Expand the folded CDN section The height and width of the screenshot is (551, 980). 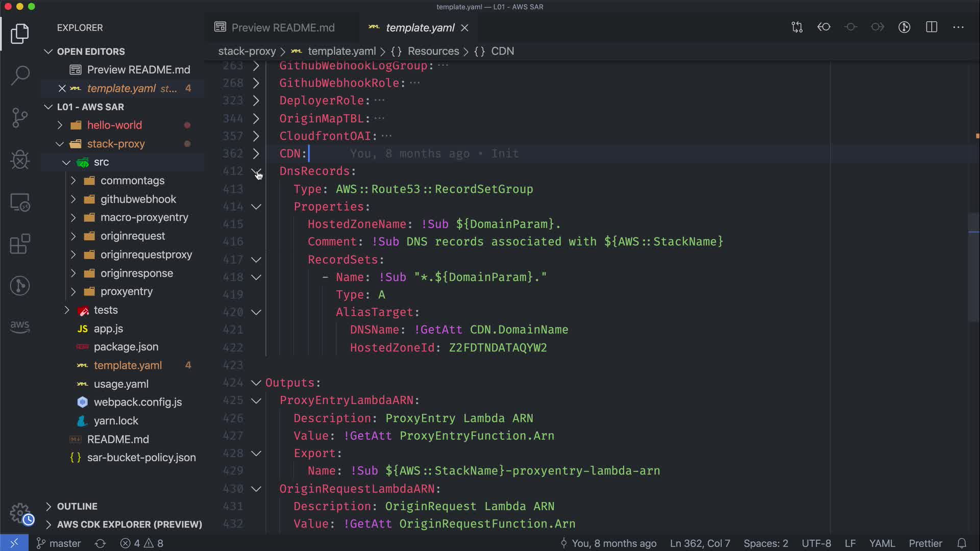256,154
